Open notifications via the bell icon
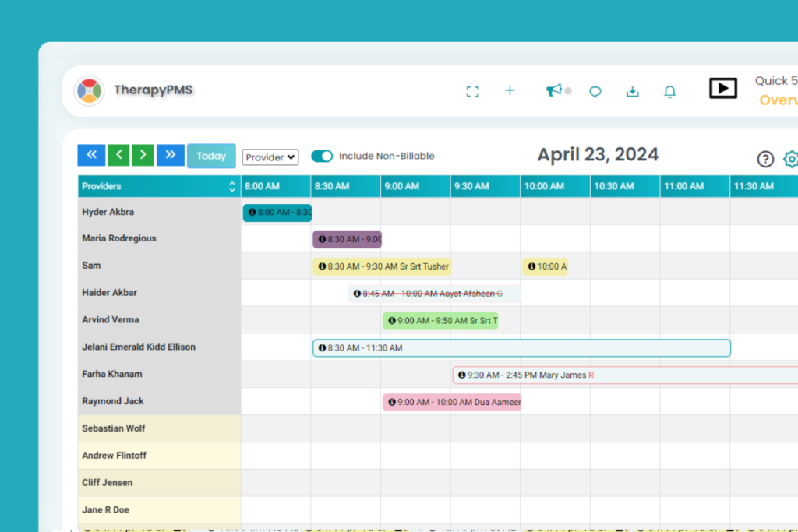This screenshot has width=798, height=532. 669,91
